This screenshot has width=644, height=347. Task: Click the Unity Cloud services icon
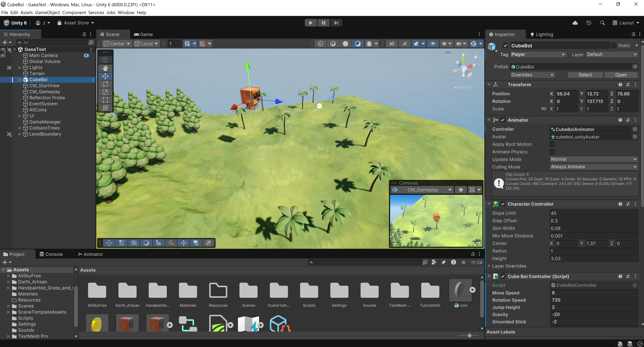(575, 23)
